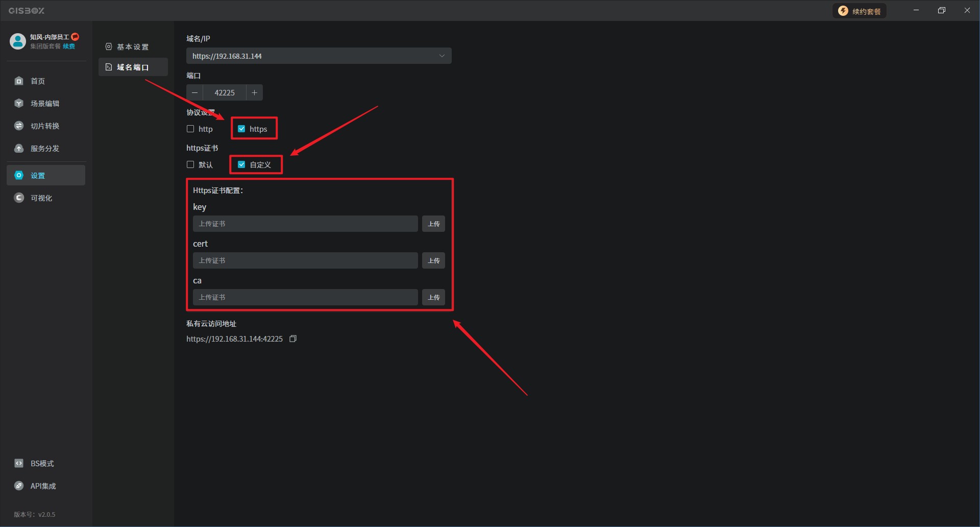Open service distribution (服务分发) icon
The width and height of the screenshot is (980, 527).
click(x=19, y=148)
